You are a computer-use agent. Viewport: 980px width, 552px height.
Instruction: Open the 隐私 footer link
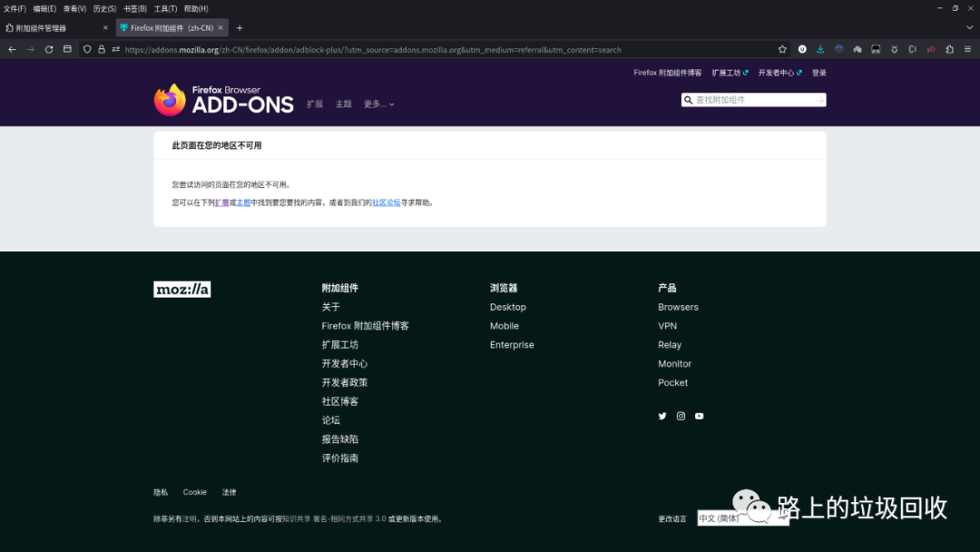[x=161, y=493]
